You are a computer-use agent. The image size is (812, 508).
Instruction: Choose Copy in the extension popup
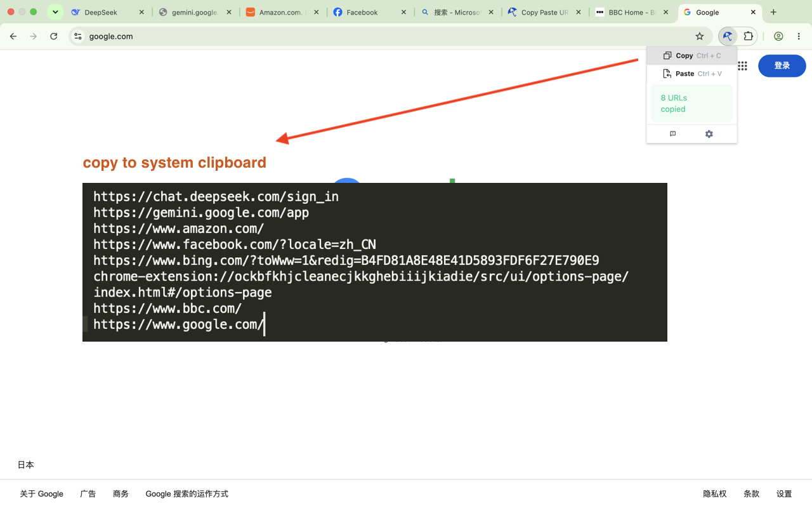click(691, 56)
